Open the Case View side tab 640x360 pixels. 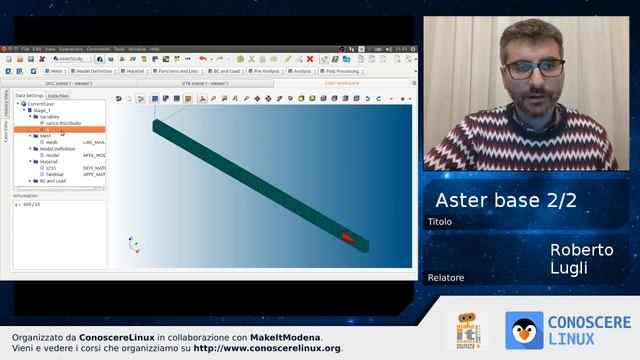coord(6,131)
